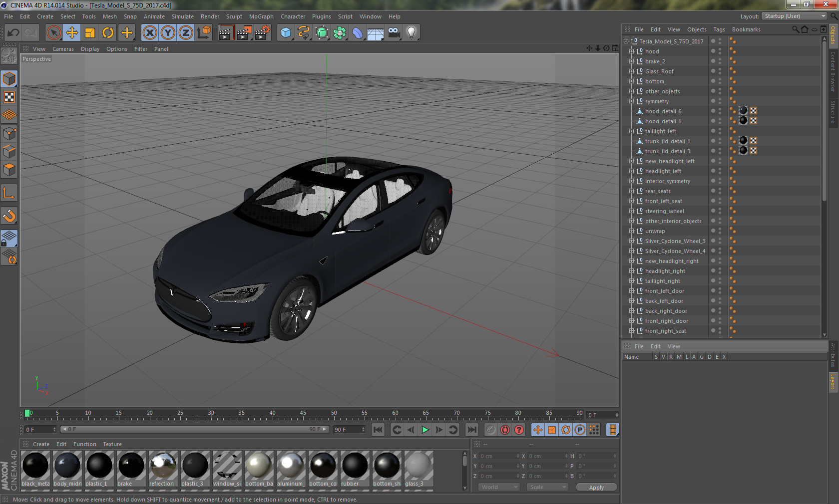Select the reflection material swatch
Viewport: 839px width, 504px height.
(163, 469)
